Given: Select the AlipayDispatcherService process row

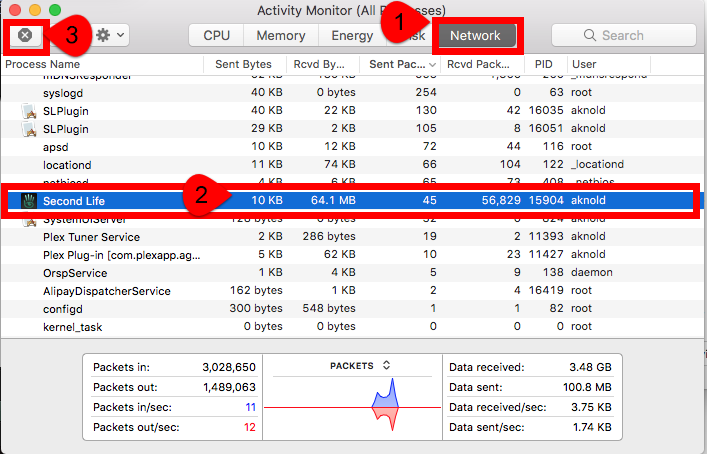Looking at the screenshot, I should (x=352, y=291).
